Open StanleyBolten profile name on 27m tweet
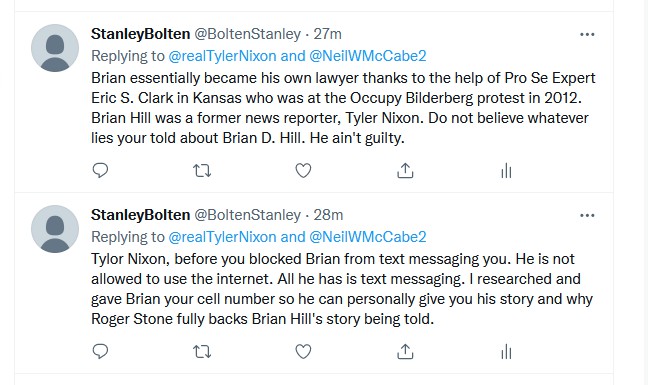This screenshot has width=648, height=385. [x=141, y=34]
